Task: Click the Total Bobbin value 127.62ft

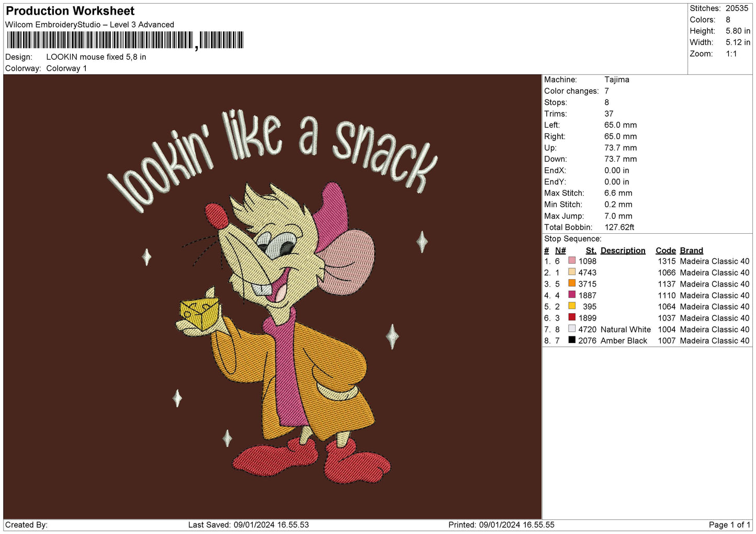Action: point(619,228)
